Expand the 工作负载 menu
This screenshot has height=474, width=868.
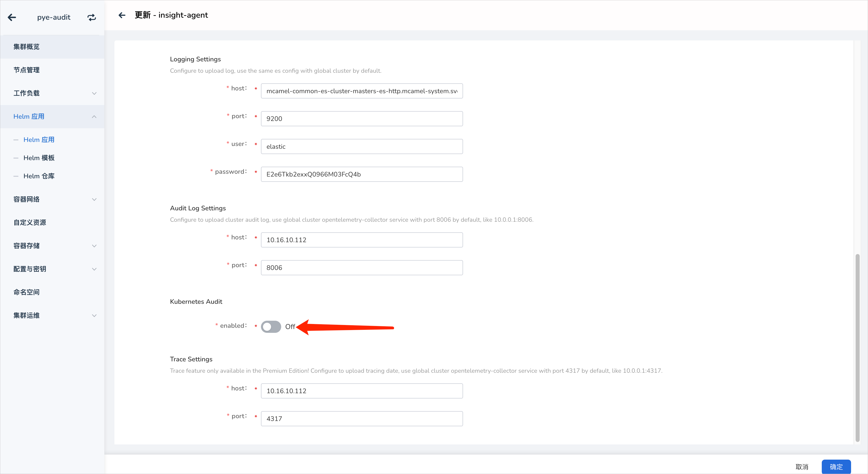52,93
